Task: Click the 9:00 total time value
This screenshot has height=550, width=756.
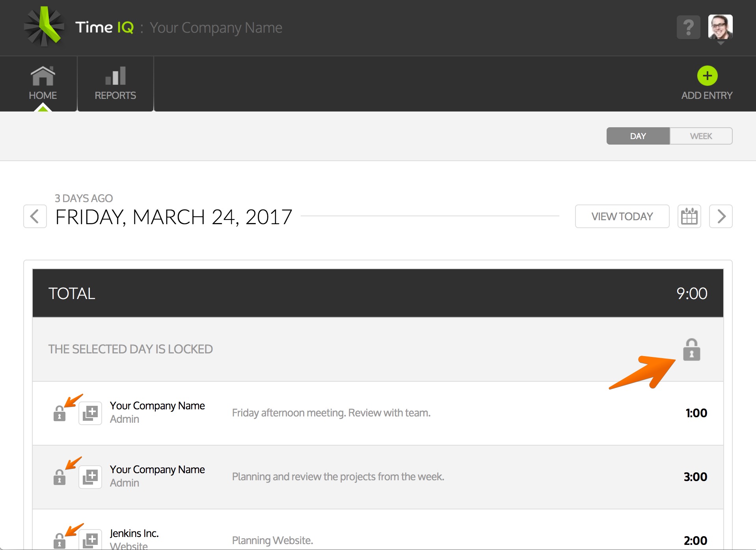Action: tap(692, 294)
